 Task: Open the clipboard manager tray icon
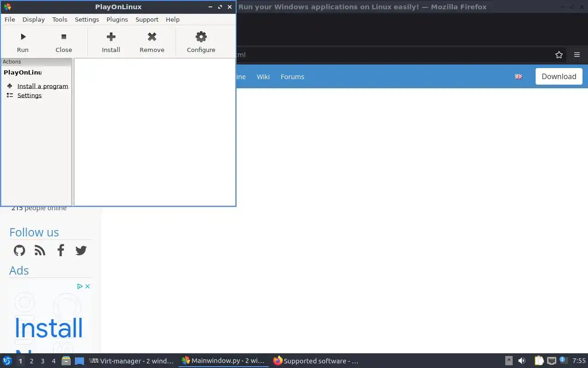click(539, 361)
